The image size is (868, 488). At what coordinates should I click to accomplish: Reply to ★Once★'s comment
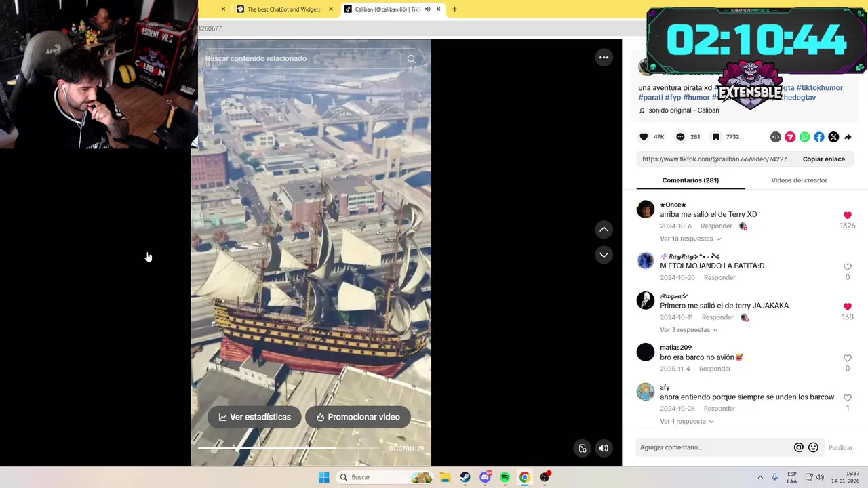click(x=716, y=226)
